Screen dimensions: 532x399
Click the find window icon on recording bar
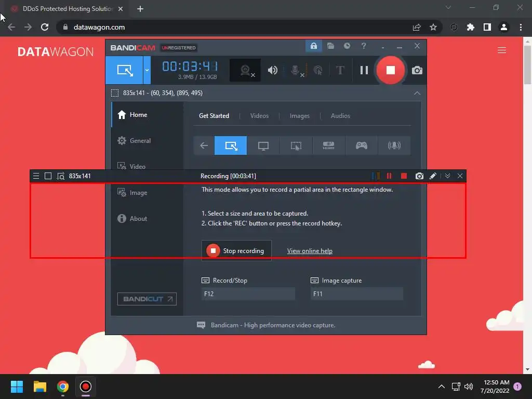(61, 176)
